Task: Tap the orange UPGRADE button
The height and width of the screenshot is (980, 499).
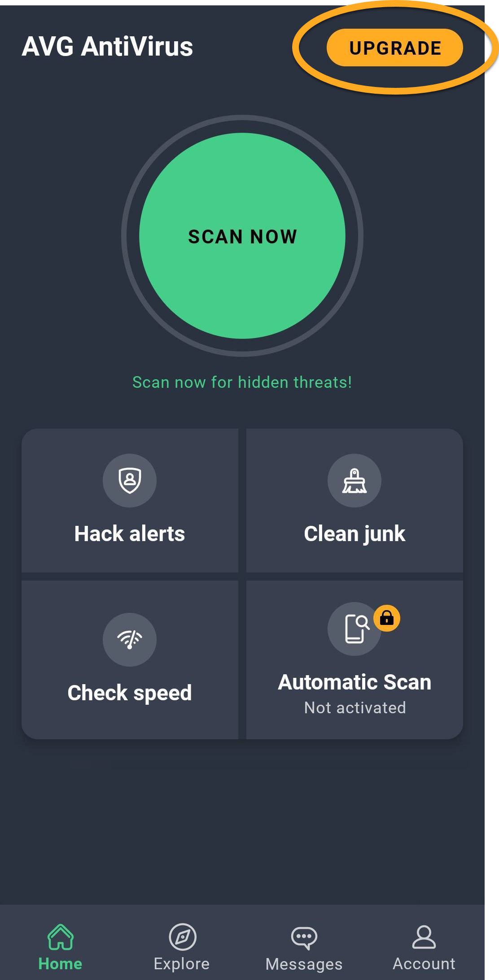Action: 395,48
